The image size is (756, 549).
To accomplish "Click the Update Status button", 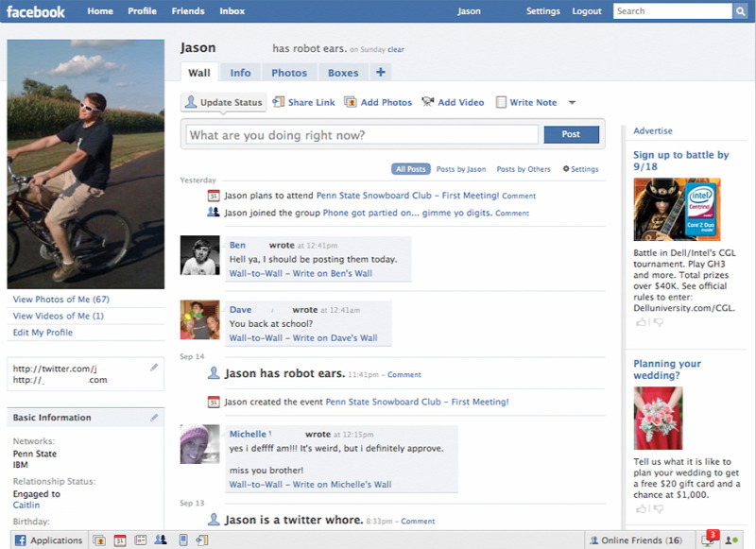I will (x=224, y=102).
